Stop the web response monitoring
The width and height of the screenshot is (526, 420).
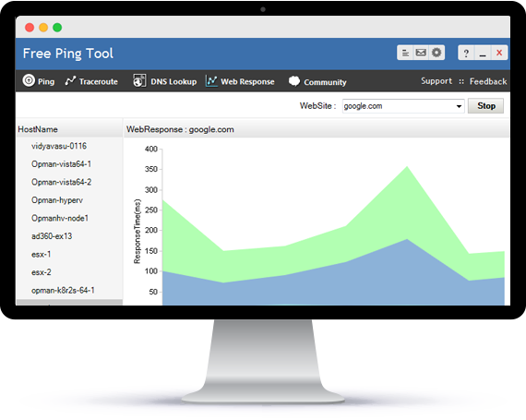point(485,106)
